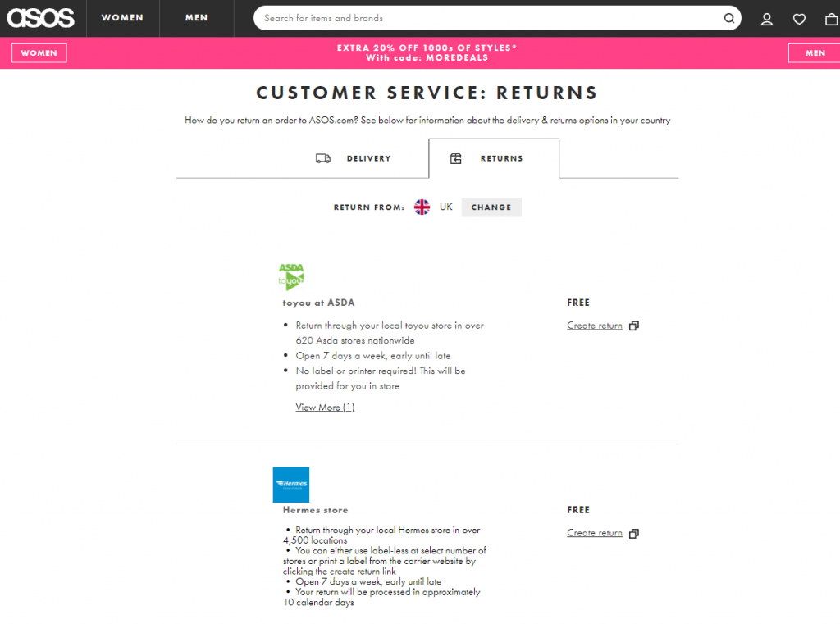Select the Returns tab
Image resolution: width=840 pixels, height=624 pixels.
point(493,158)
